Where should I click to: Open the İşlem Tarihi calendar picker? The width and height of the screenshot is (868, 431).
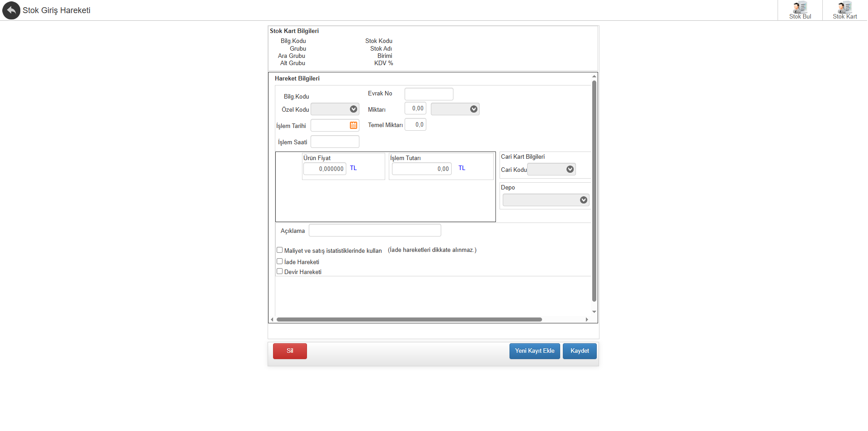pyautogui.click(x=354, y=125)
